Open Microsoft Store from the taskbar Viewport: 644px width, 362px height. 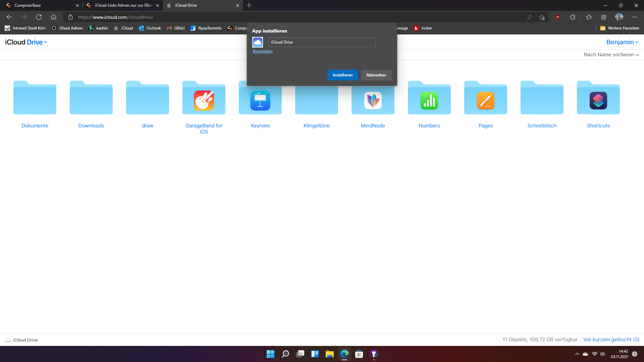point(359,354)
